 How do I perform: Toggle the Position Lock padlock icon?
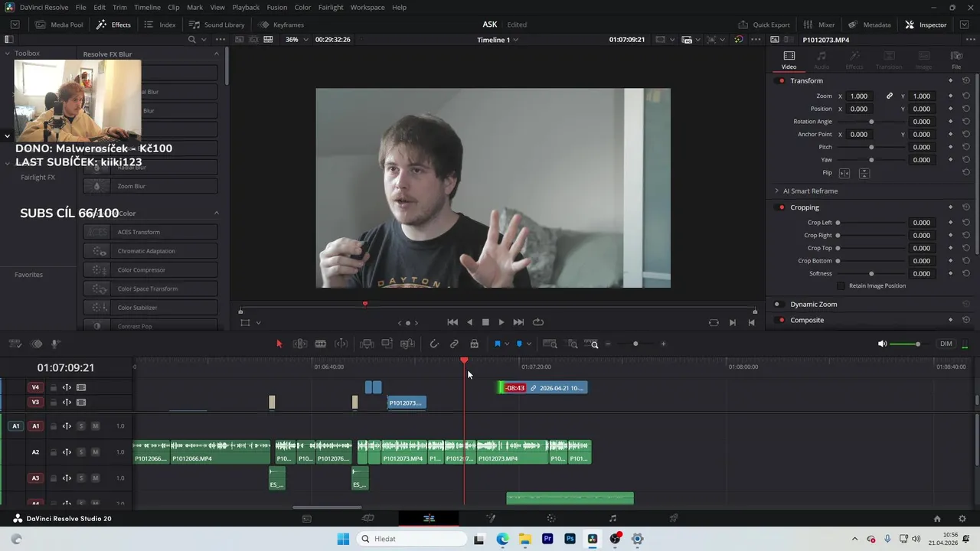coord(475,344)
